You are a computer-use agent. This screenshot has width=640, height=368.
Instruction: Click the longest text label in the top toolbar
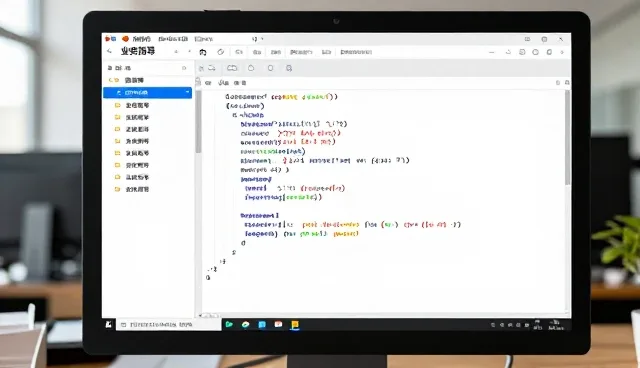coord(356,52)
